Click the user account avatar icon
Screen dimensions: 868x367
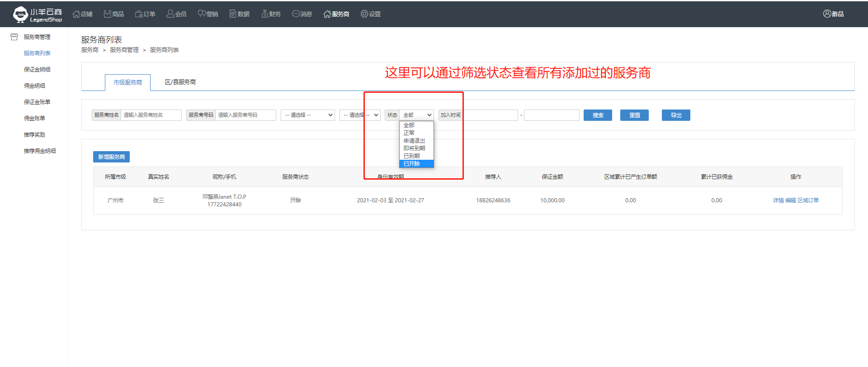coord(827,14)
